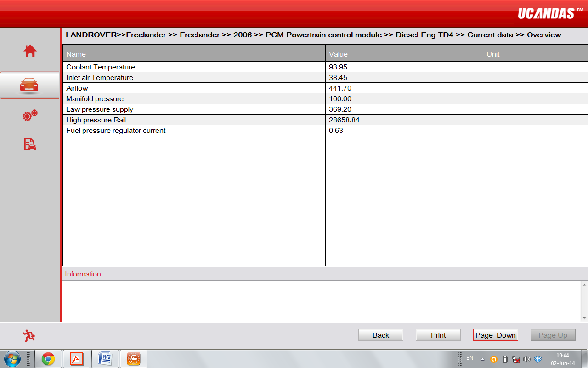Open the Adobe PDF reader taskbar icon
The image size is (588, 368).
77,359
